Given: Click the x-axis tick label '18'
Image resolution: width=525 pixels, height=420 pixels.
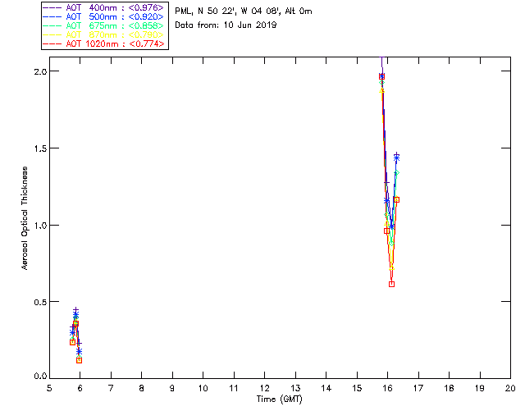Looking at the screenshot, I should click(449, 388).
